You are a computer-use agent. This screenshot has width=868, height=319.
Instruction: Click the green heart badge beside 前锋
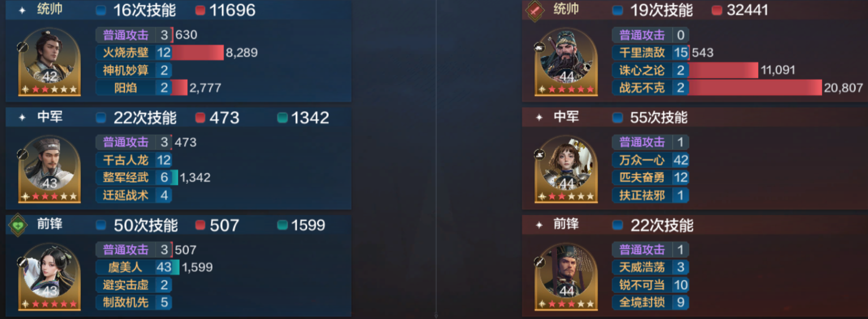point(18,225)
